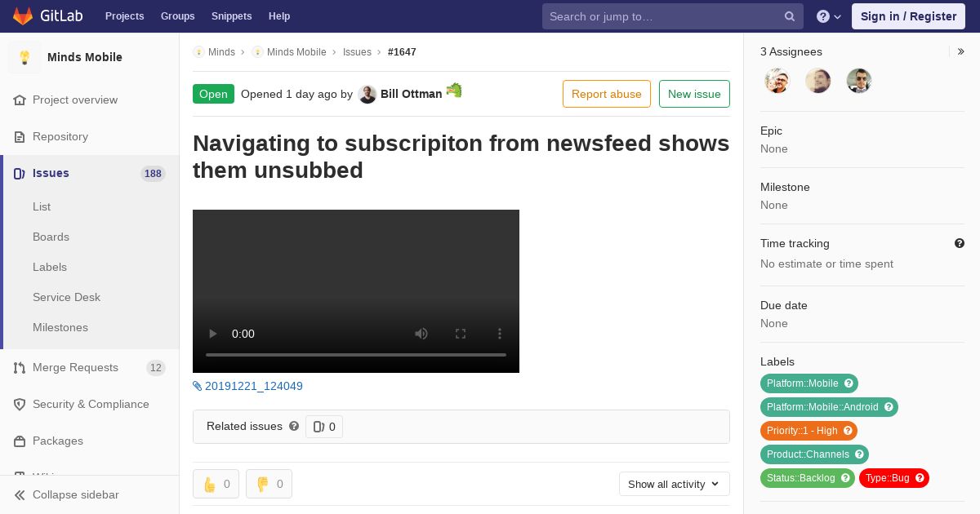Click breadcrumb issue number #1647
The width and height of the screenshot is (980, 514).
[x=402, y=52]
